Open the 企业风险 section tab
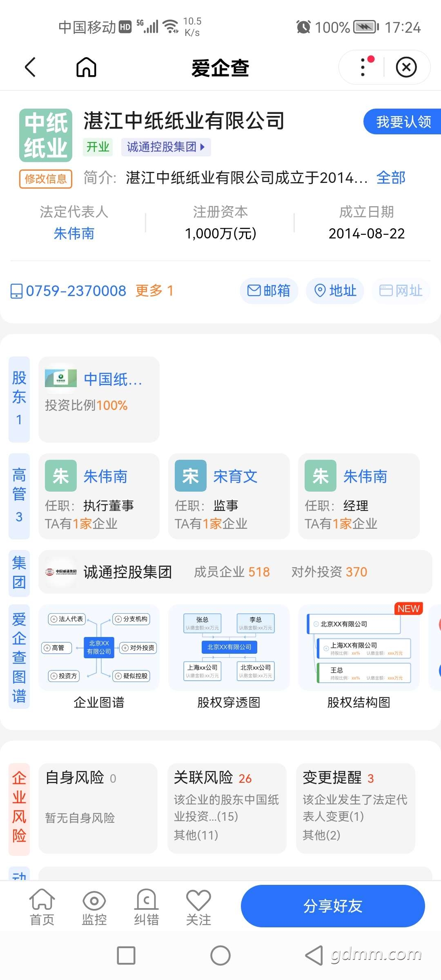441x980 pixels. [19, 809]
